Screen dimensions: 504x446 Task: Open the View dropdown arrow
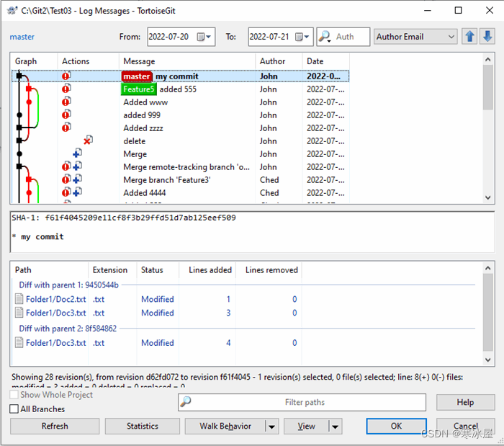(x=336, y=427)
